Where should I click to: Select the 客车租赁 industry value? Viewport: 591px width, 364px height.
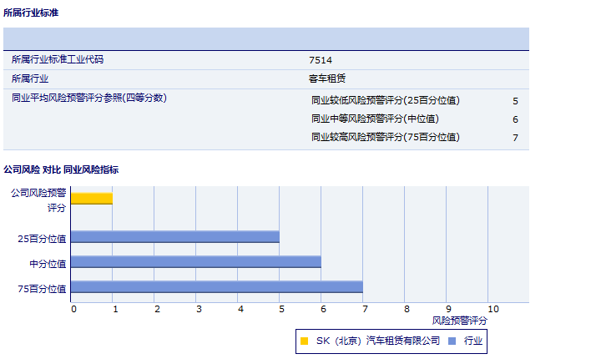(x=327, y=79)
